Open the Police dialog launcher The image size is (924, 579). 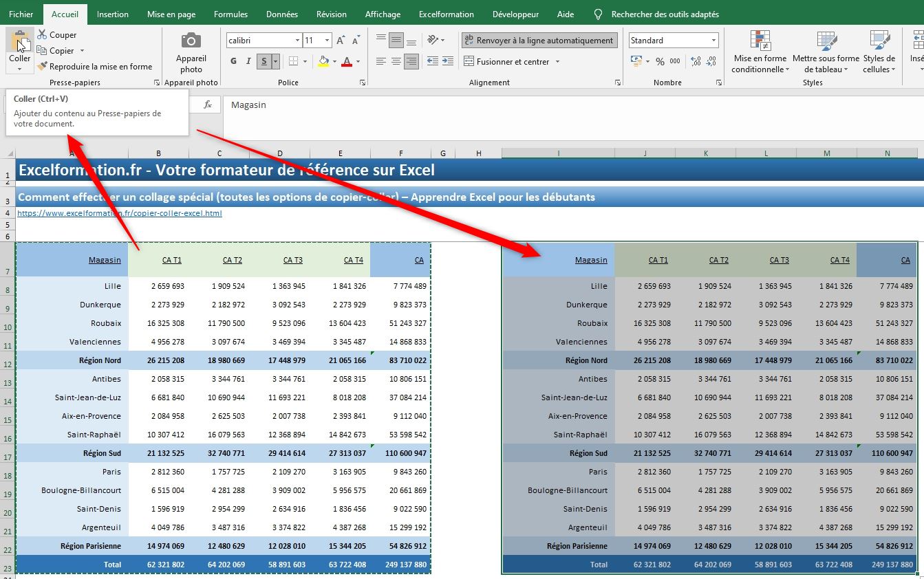click(x=363, y=83)
